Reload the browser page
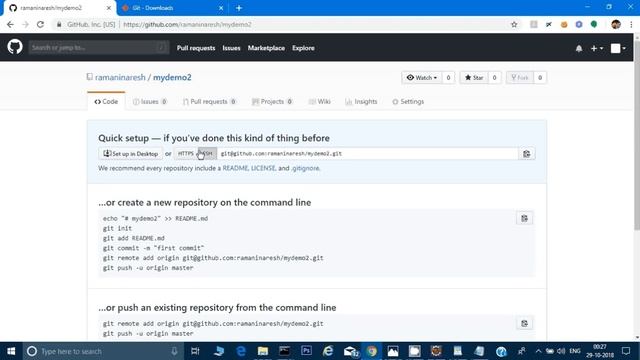Screen dimensions: 640x360 coord(40,24)
